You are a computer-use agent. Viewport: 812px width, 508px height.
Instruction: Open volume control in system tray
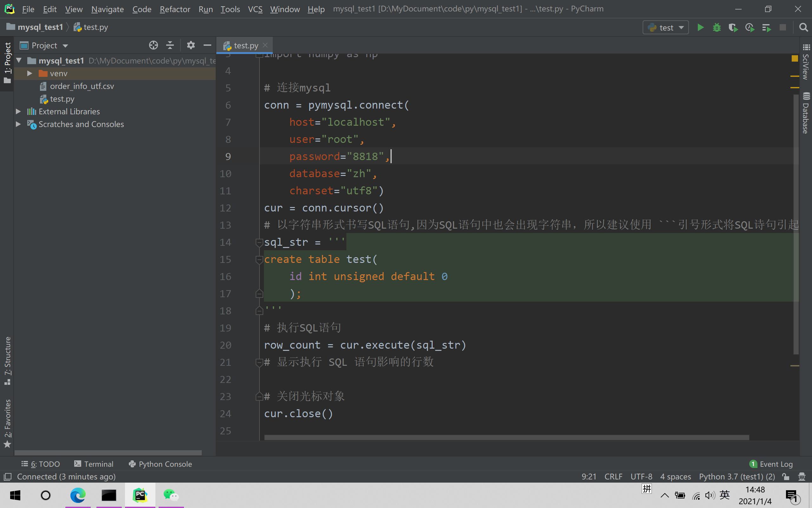click(710, 495)
